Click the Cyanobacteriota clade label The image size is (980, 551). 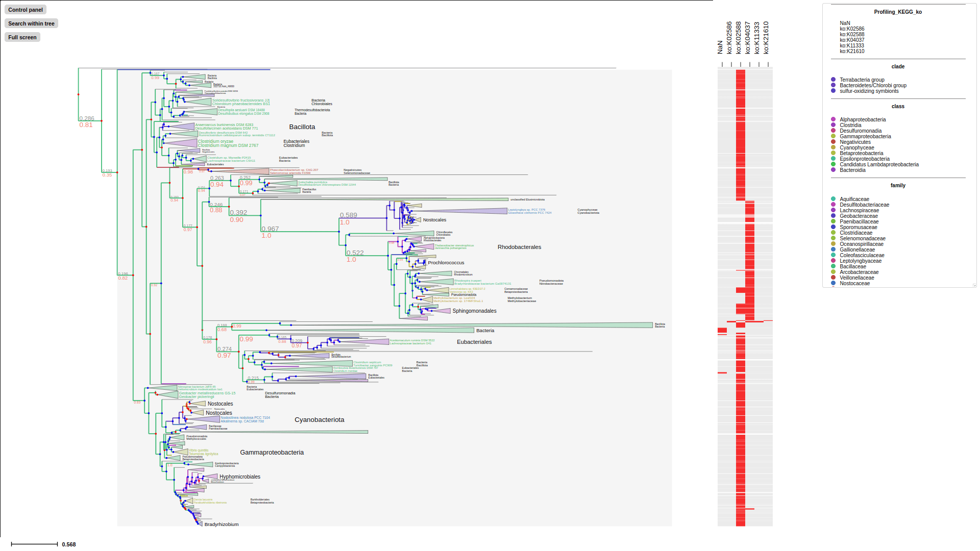click(x=320, y=420)
